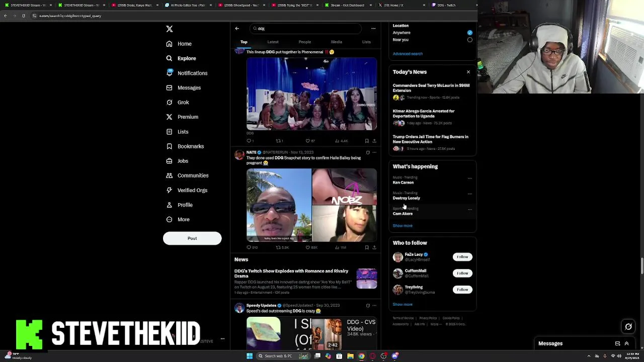Open more options for Ken Carson trend
Screen dimensions: 644x362
(470, 178)
